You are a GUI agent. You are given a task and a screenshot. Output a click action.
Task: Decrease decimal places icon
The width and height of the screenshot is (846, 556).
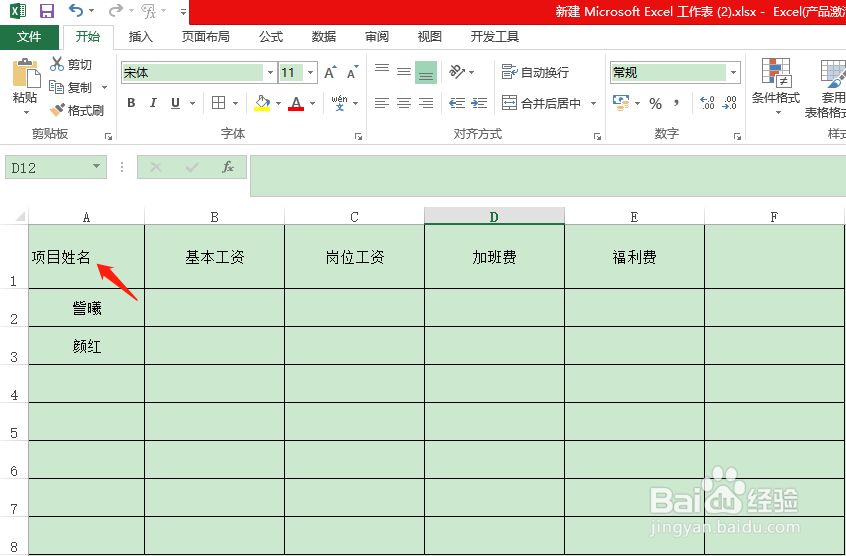(x=729, y=103)
